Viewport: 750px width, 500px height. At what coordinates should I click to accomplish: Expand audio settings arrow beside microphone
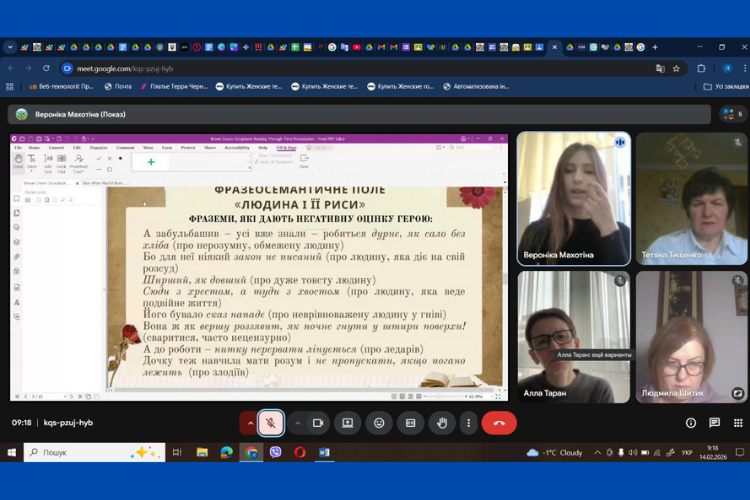(249, 423)
